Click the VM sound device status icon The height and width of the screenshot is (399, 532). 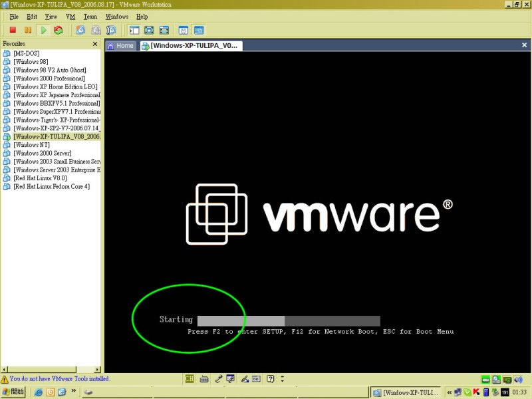(518, 380)
